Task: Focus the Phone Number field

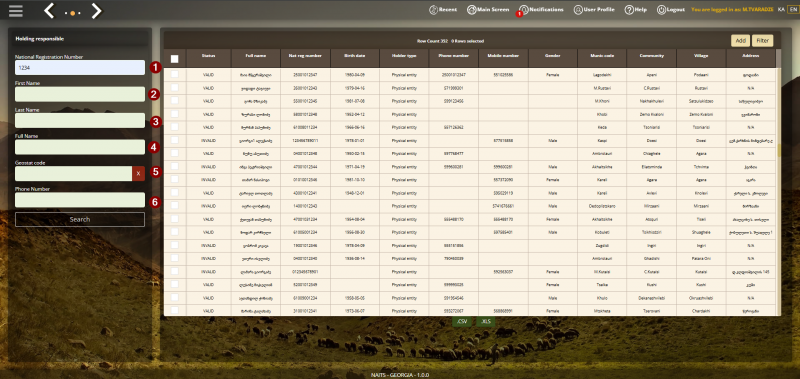Action: (x=80, y=200)
